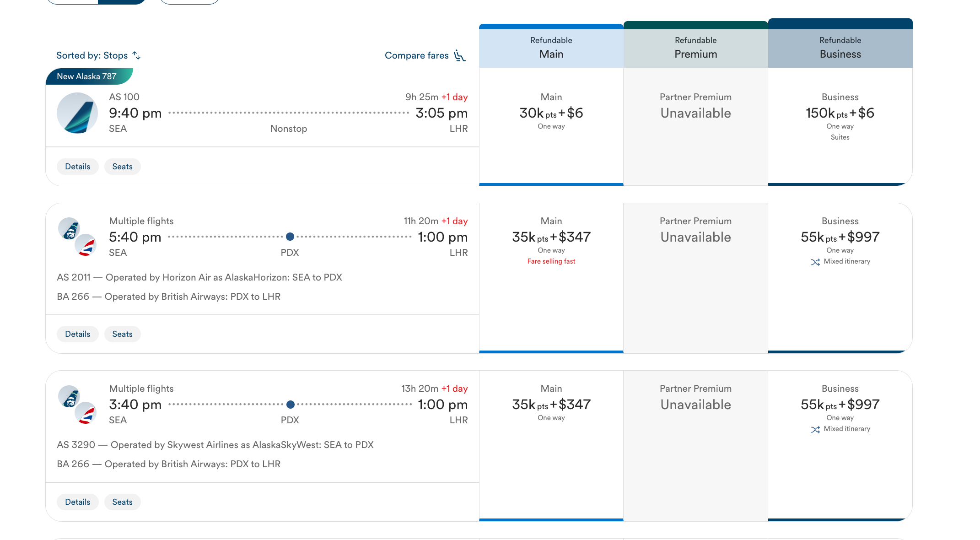This screenshot has width=980, height=540.
Task: Click the PDX stop dot on 3:40 pm flight
Action: coord(290,404)
